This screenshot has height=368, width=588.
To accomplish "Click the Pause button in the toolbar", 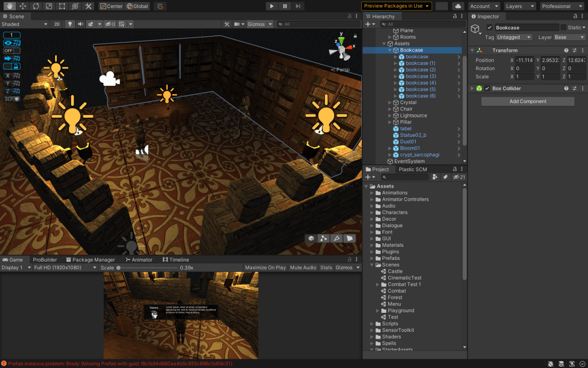I will tap(285, 6).
